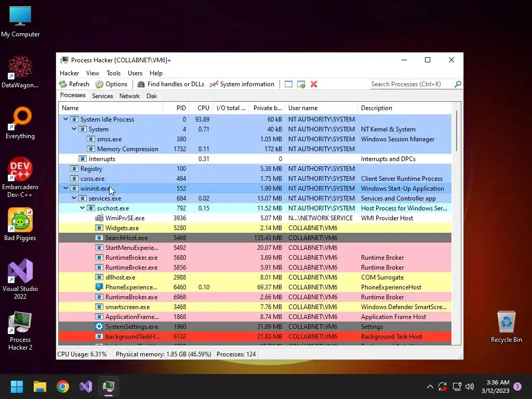This screenshot has height=399, width=532.
Task: Sort by User name column header
Action: [x=321, y=108]
